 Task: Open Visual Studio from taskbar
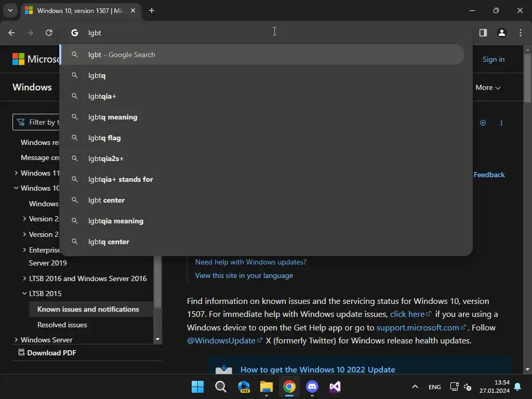point(335,387)
